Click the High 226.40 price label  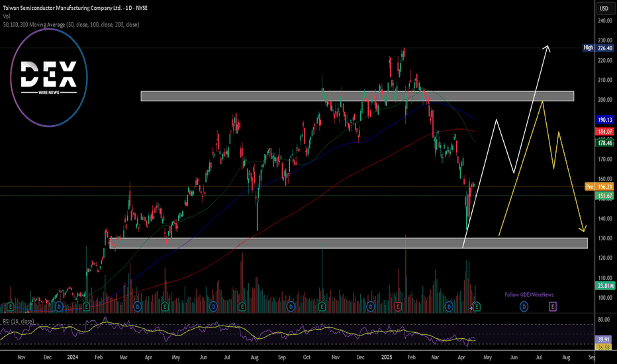coord(598,48)
